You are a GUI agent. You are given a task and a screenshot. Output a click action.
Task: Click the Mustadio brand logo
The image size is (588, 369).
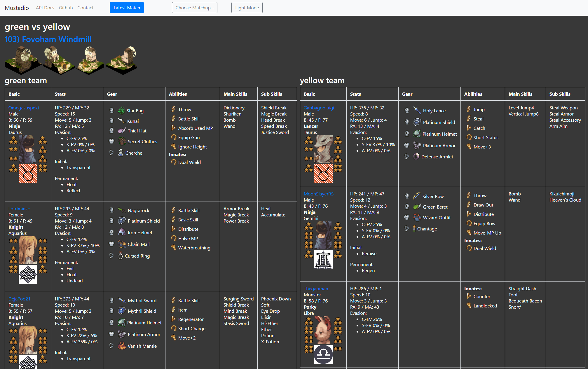17,8
